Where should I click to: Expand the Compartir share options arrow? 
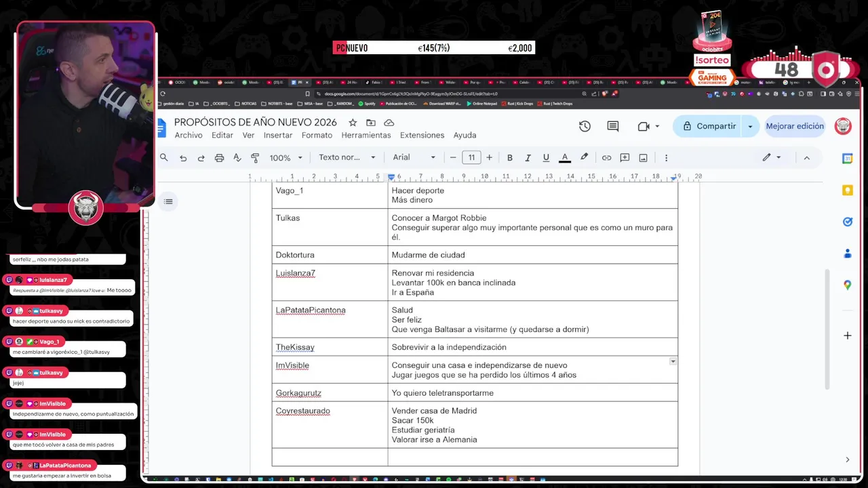click(750, 126)
